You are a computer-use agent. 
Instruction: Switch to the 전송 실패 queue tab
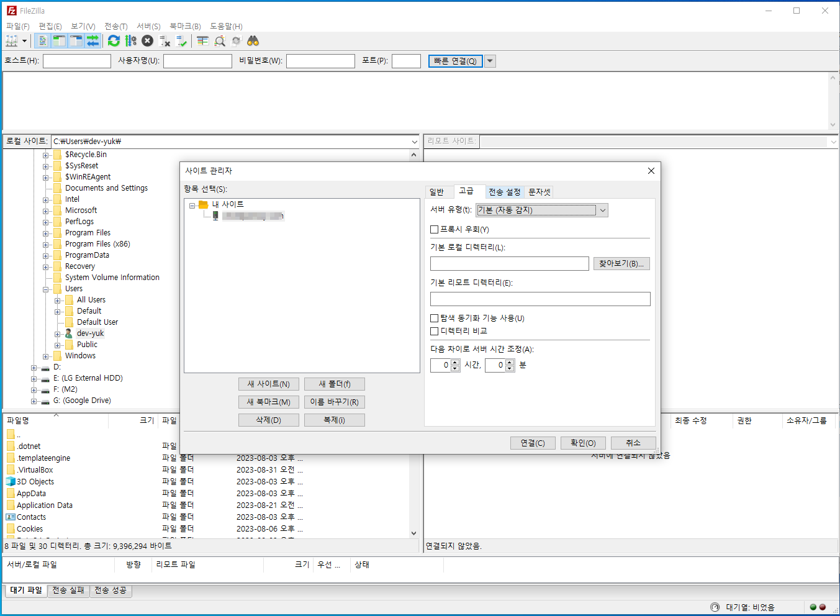point(68,591)
